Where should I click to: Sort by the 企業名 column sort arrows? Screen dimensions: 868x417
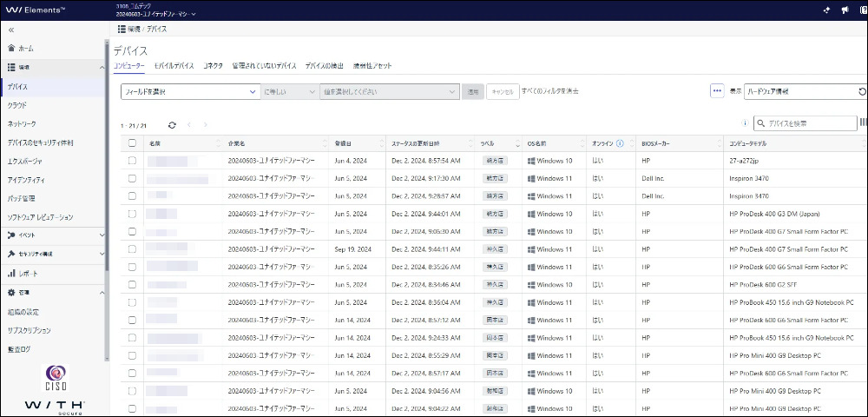323,143
